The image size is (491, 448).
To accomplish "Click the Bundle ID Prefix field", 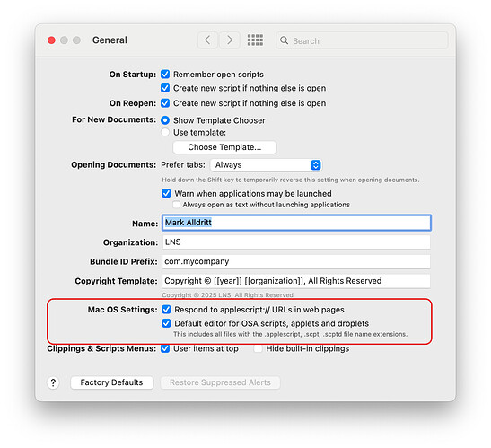I will click(296, 261).
